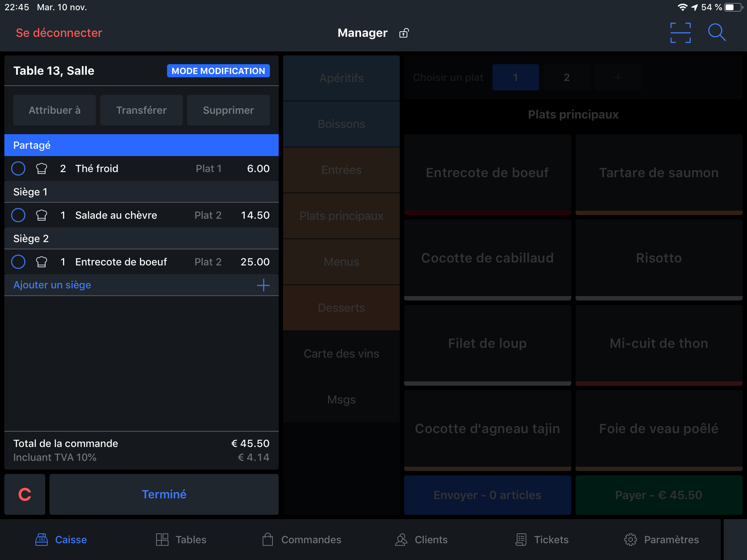This screenshot has width=747, height=560.
Task: Add Tartare de saumon dish
Action: point(659,174)
